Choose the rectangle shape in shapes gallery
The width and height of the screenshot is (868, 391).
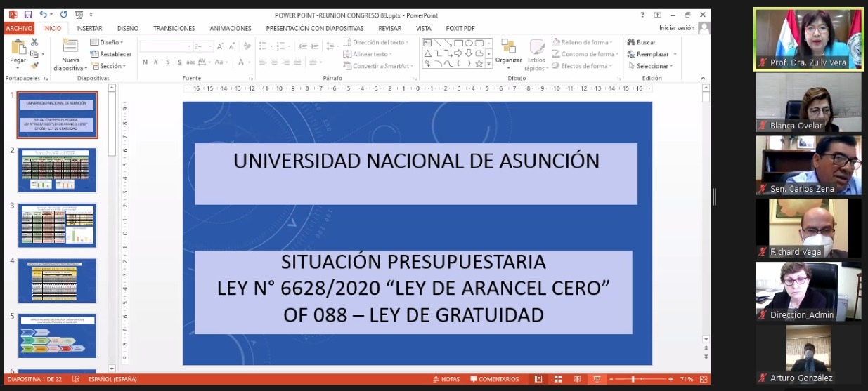458,43
